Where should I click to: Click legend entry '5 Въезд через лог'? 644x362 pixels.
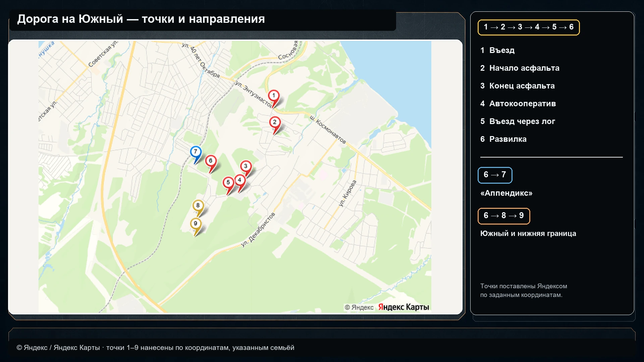coord(518,121)
